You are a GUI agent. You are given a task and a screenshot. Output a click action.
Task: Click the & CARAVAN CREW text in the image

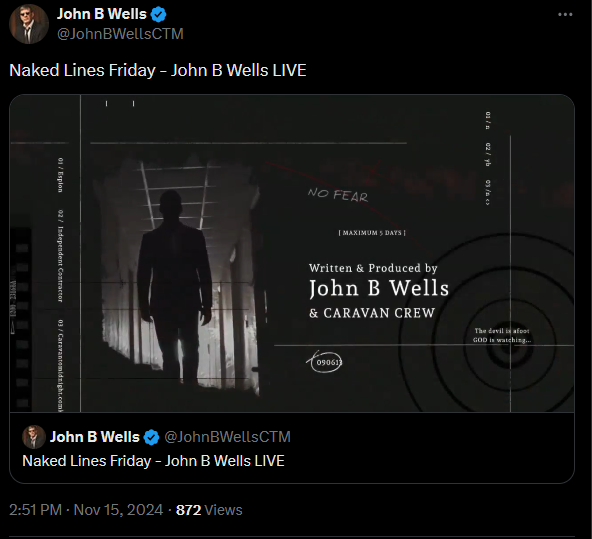tap(372, 313)
